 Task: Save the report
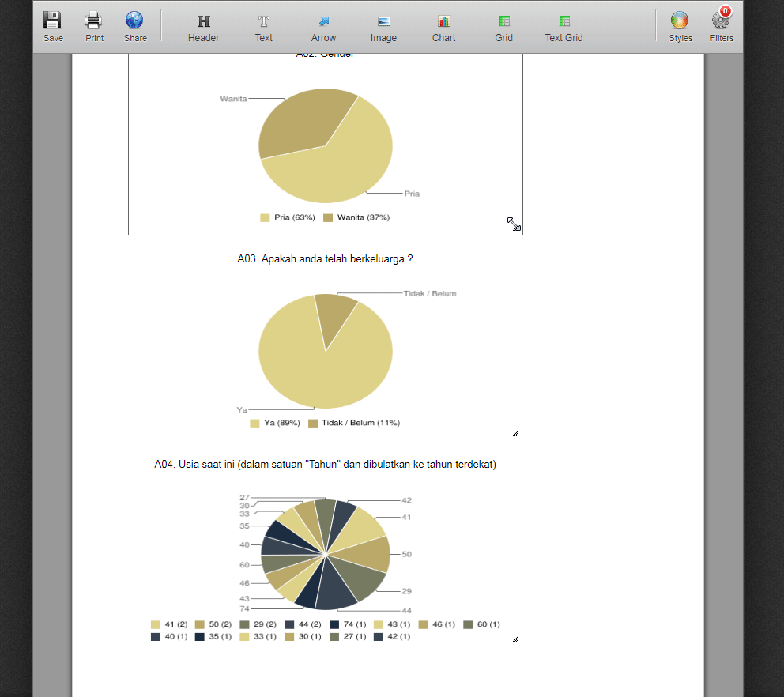pos(52,24)
